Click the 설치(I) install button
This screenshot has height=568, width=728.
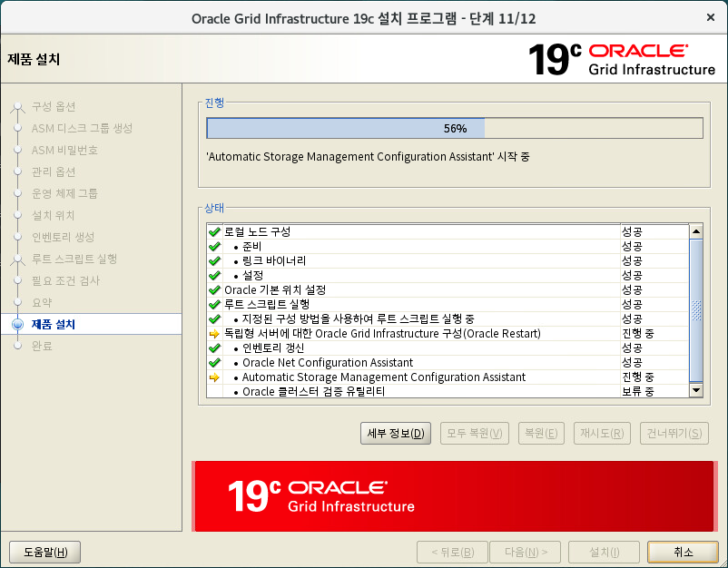(604, 553)
